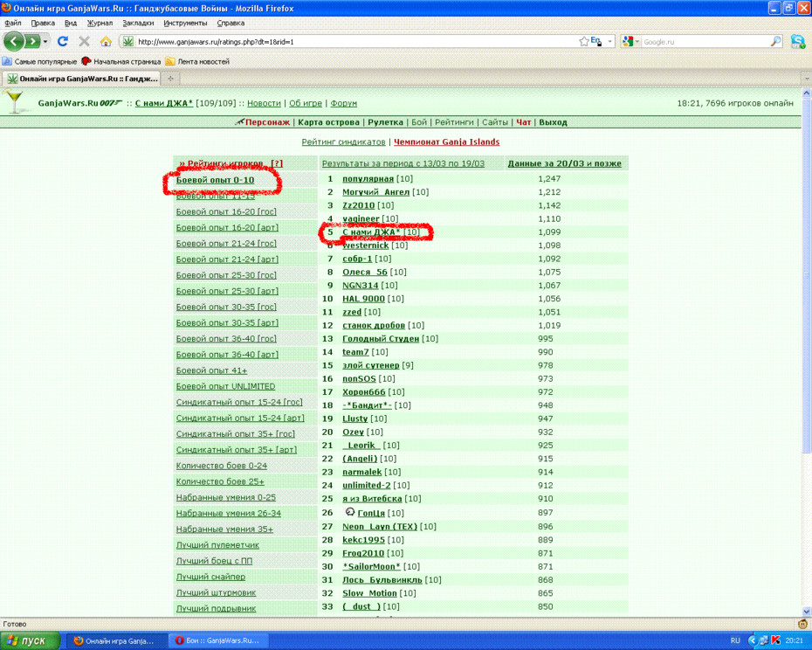Click the browser Forward arrow button

tap(32, 41)
